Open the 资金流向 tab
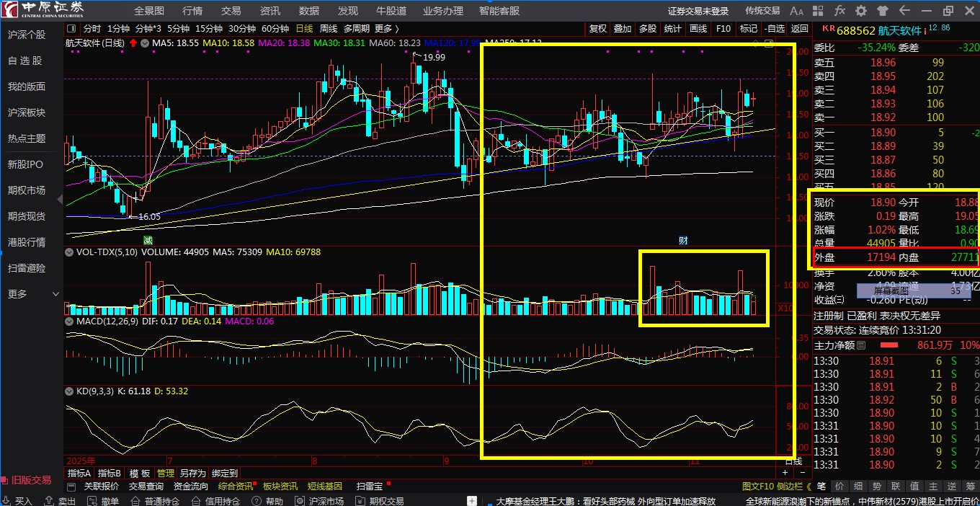 (x=191, y=487)
